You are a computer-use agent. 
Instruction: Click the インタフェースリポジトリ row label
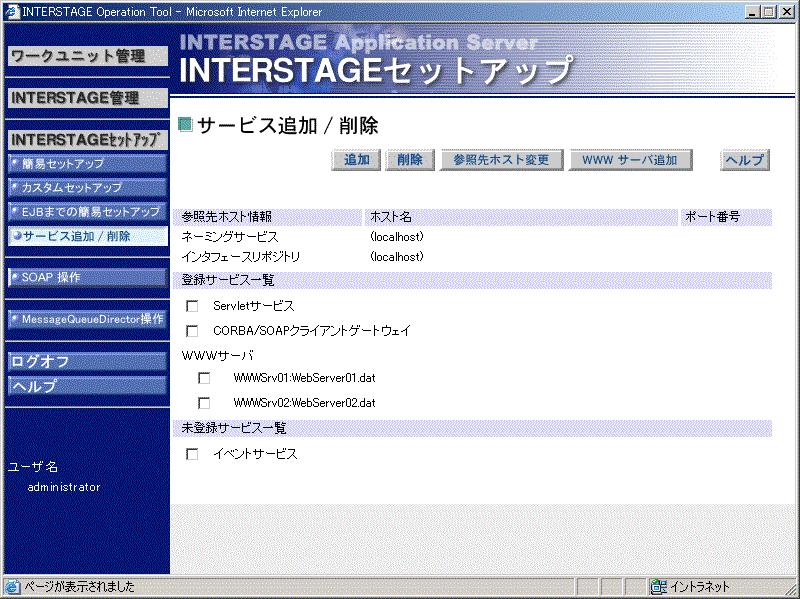coord(241,257)
